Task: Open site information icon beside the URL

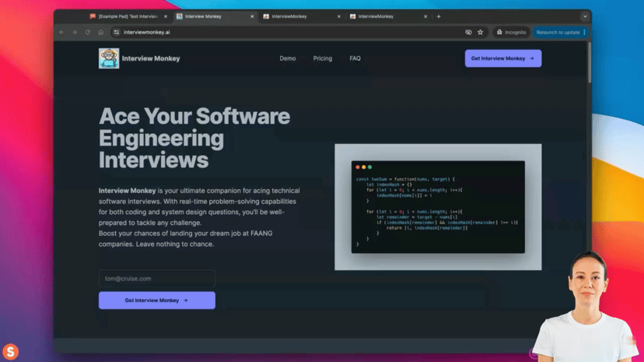Action: point(117,32)
